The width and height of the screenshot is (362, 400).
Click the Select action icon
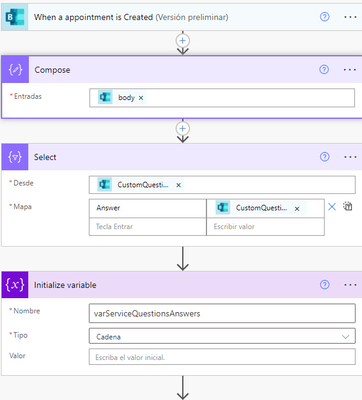click(x=15, y=157)
